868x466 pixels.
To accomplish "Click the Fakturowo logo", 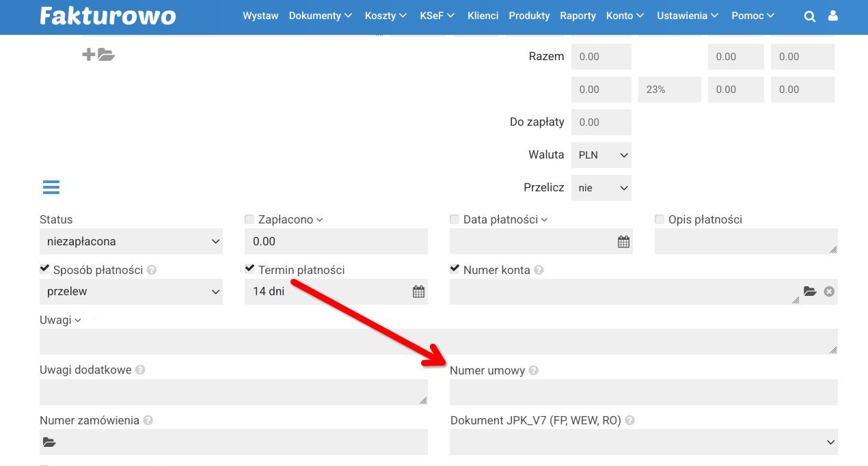I will click(x=108, y=16).
